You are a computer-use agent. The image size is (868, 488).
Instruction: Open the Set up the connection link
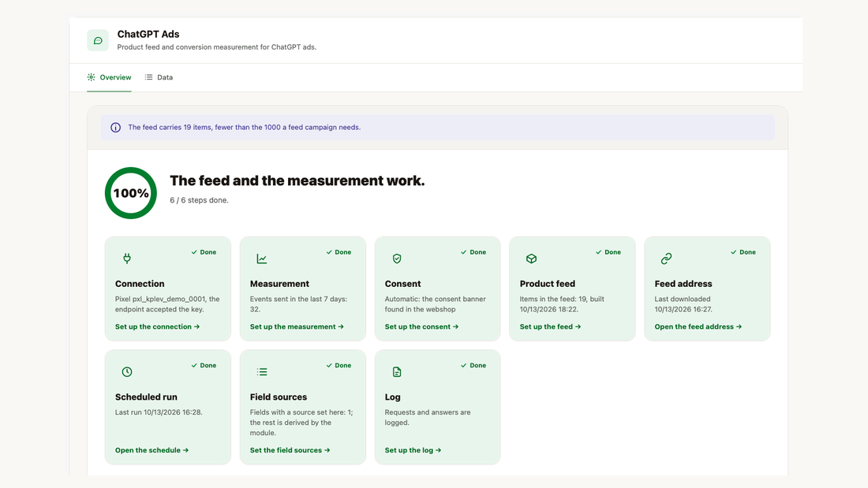pos(157,326)
